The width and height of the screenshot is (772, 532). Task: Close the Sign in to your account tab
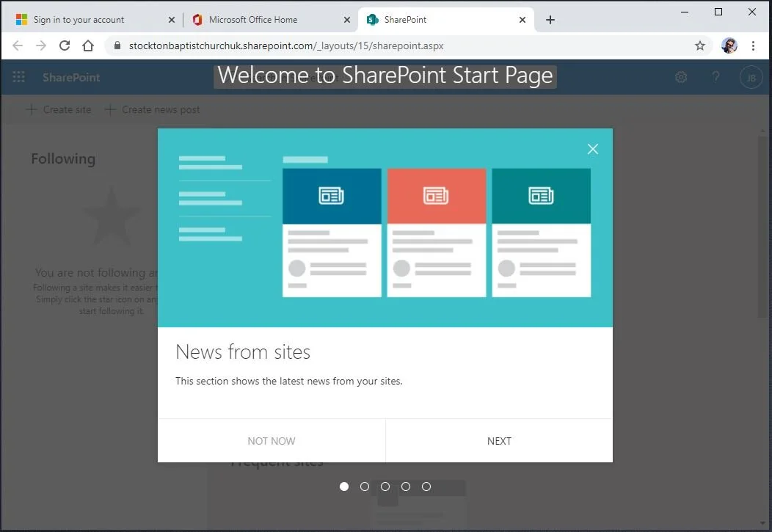point(171,20)
